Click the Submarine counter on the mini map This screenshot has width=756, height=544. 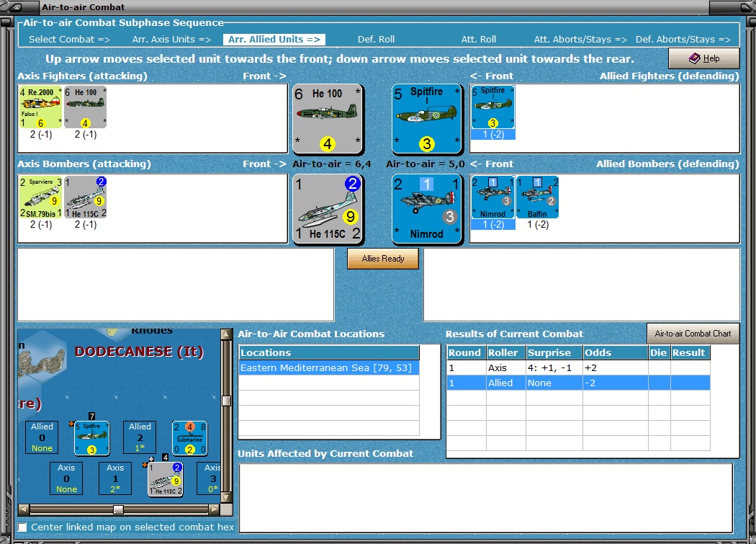pos(190,438)
